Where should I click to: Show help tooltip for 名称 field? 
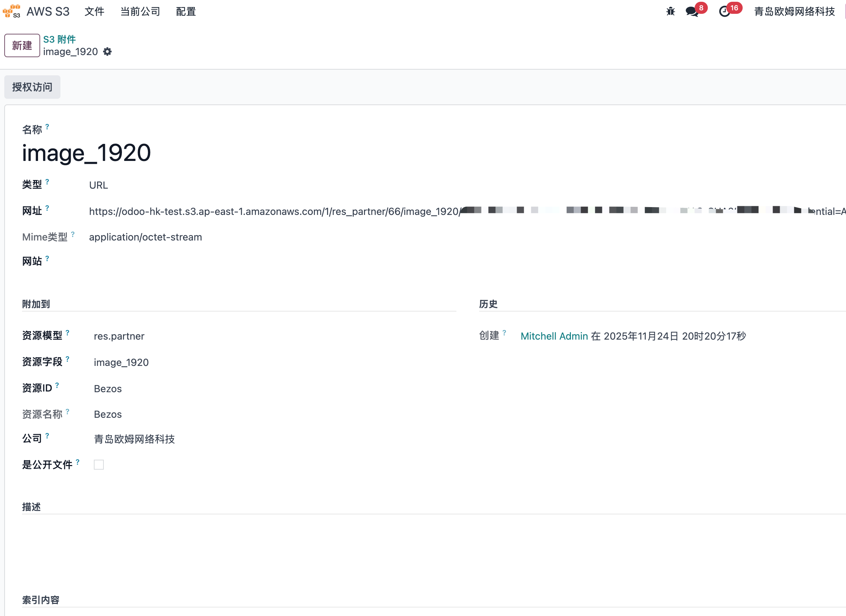47,127
